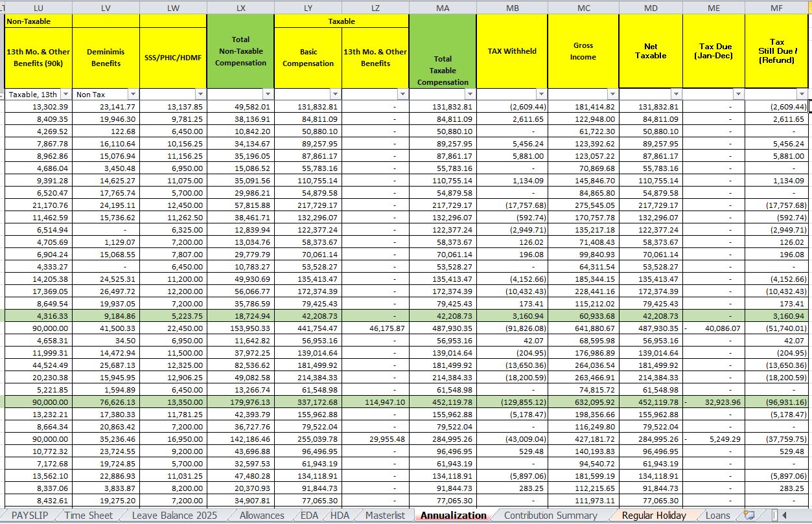The width and height of the screenshot is (812, 524).
Task: Click the 'Tax Due (Jan-Dec)' header cell
Action: click(x=713, y=51)
